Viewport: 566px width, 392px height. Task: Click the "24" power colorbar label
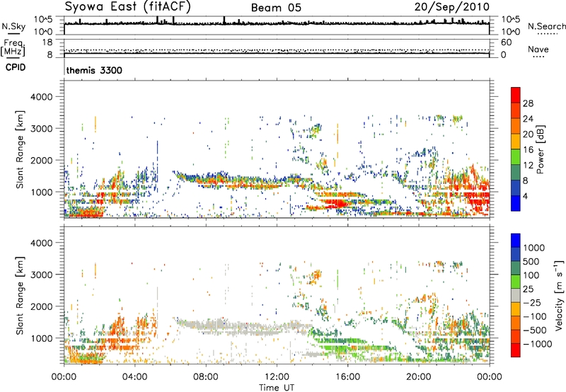pyautogui.click(x=528, y=119)
